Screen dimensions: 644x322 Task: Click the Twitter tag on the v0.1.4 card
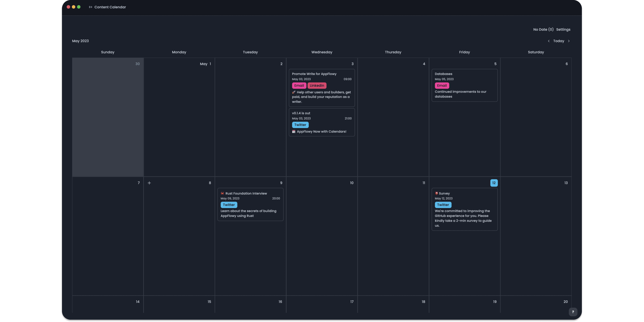300,125
